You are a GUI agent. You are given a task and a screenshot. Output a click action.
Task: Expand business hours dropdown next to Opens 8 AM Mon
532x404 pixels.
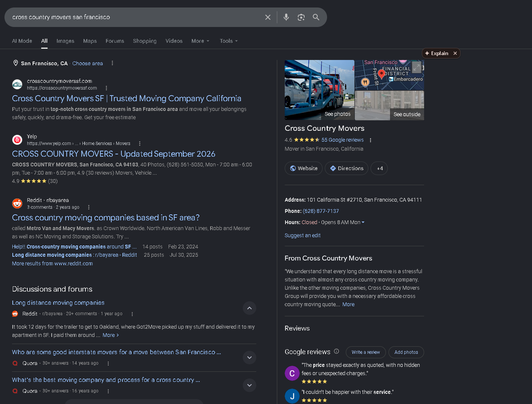(363, 222)
